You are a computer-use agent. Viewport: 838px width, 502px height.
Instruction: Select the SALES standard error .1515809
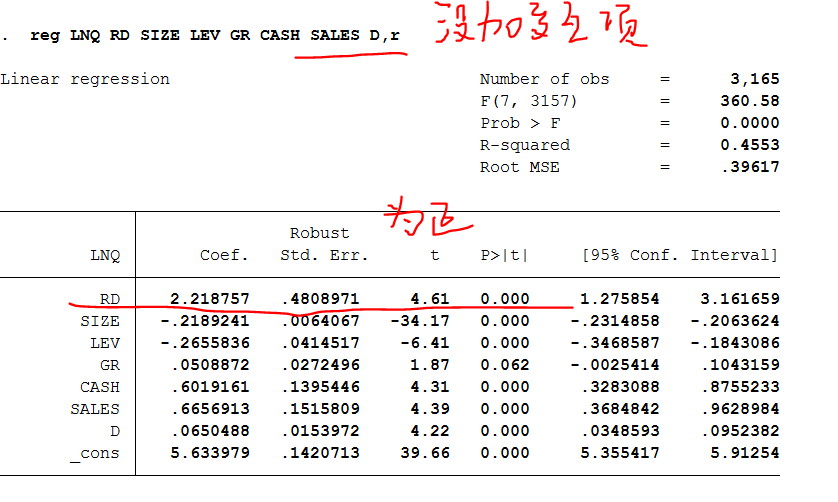321,409
